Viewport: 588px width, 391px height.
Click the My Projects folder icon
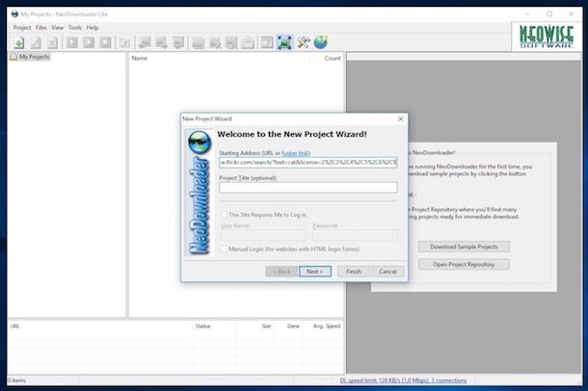[x=13, y=58]
